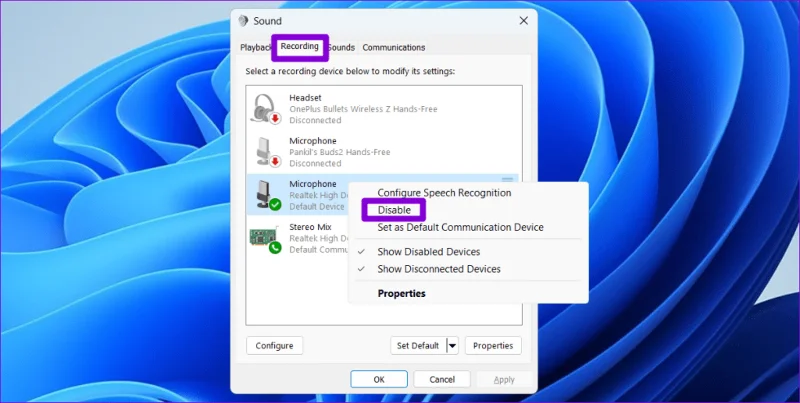Image resolution: width=800 pixels, height=403 pixels.
Task: Select the Panki's Buds2 Hands-Free text
Action: [x=340, y=152]
